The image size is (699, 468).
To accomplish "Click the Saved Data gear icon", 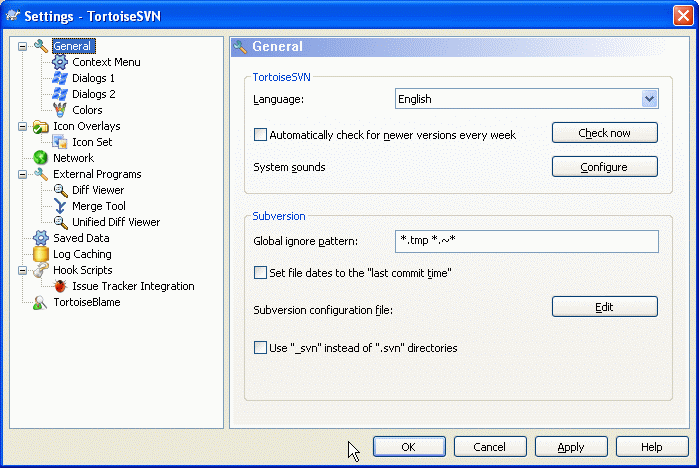I will [x=41, y=238].
